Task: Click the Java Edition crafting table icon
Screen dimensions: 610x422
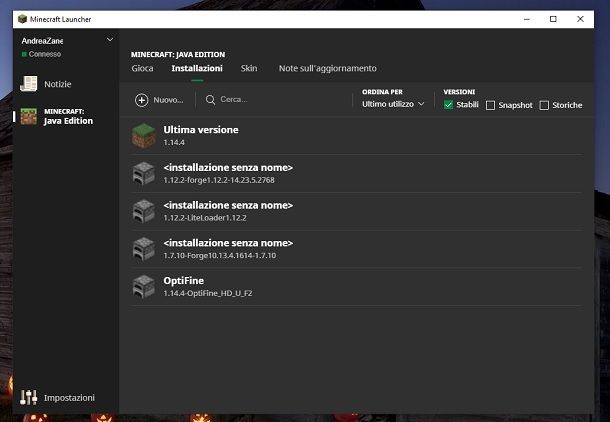Action: [x=29, y=116]
